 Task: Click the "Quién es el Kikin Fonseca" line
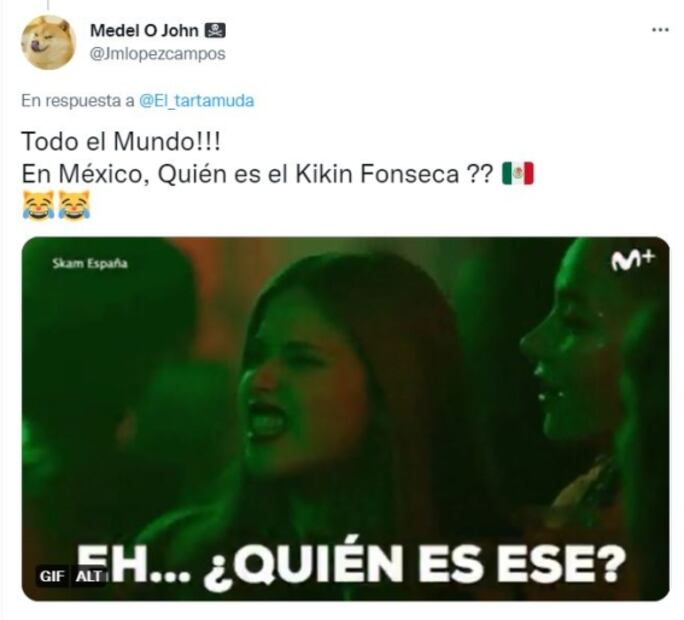(257, 174)
